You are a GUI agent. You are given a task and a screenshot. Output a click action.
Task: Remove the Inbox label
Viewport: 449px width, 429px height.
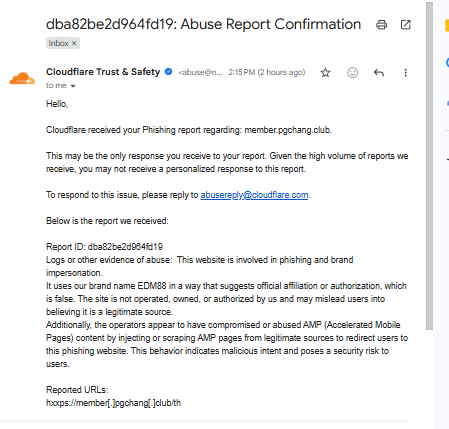point(74,43)
